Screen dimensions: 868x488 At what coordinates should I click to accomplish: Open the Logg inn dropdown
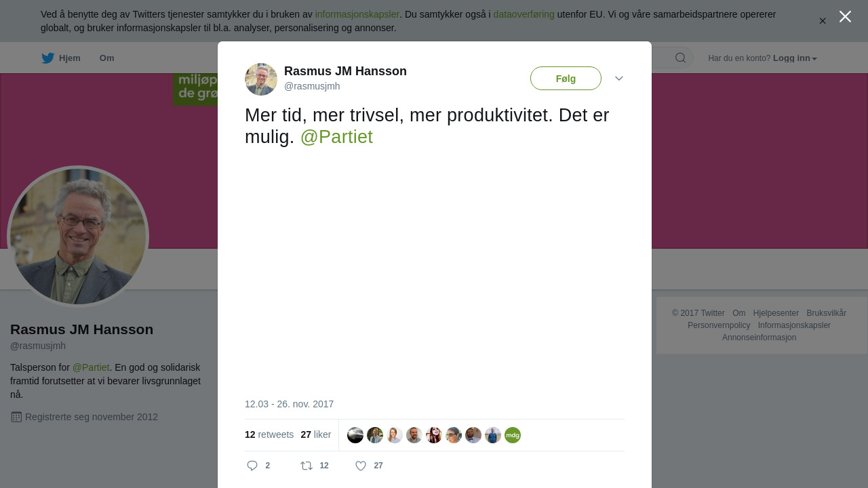pos(795,58)
